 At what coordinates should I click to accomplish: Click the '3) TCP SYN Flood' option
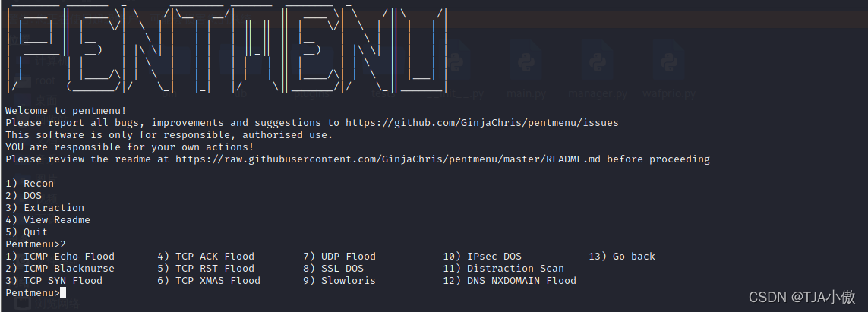(x=54, y=280)
